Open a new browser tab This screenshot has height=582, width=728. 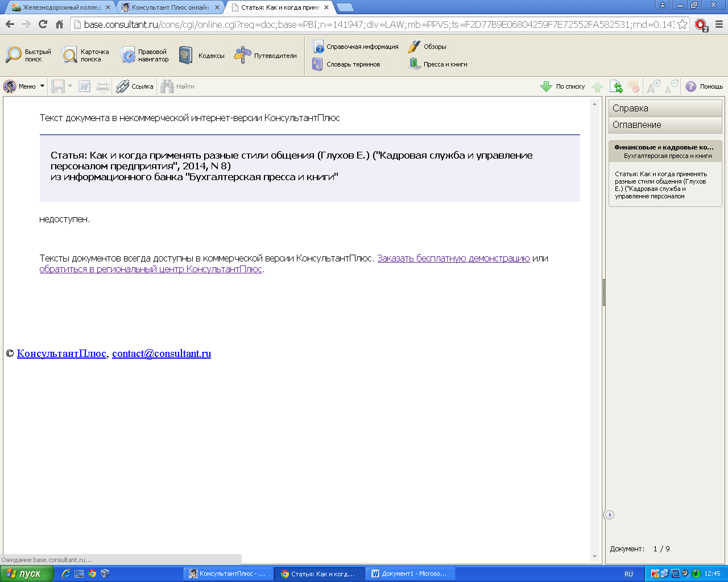tap(345, 7)
